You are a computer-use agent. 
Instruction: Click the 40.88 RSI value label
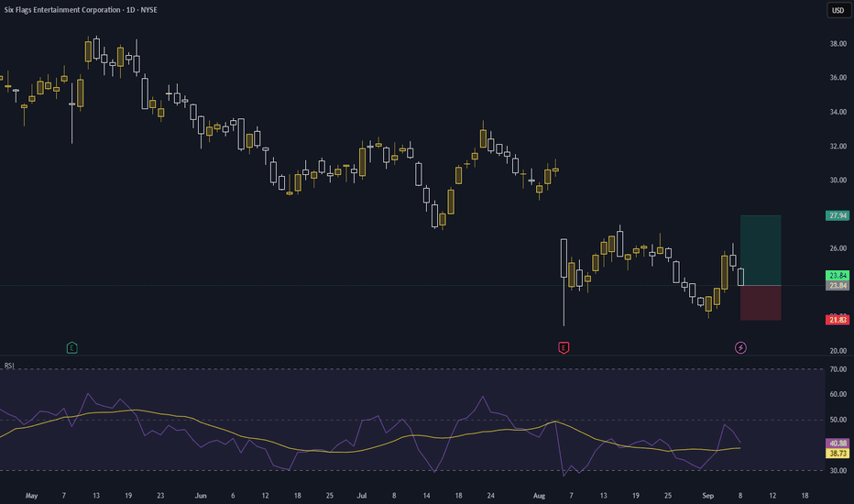coord(838,444)
